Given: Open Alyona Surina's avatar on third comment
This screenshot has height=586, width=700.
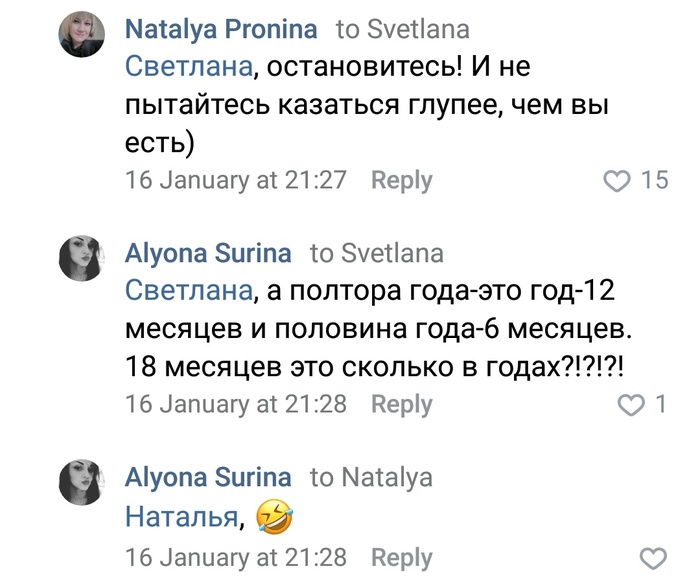Looking at the screenshot, I should pyautogui.click(x=81, y=482).
